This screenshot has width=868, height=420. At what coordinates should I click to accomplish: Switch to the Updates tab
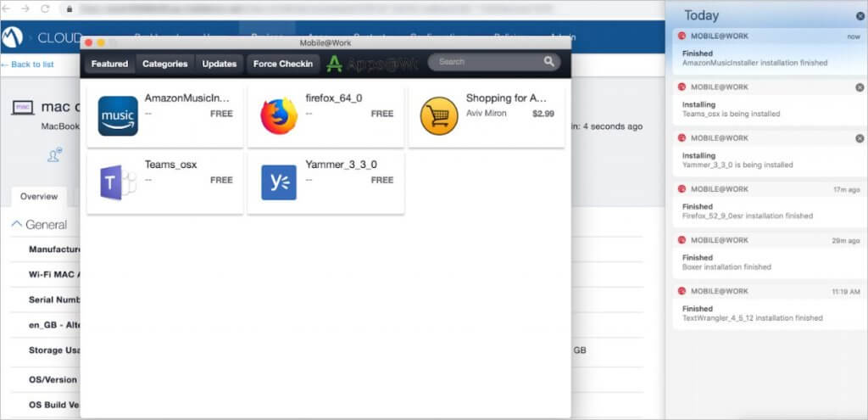(x=219, y=64)
